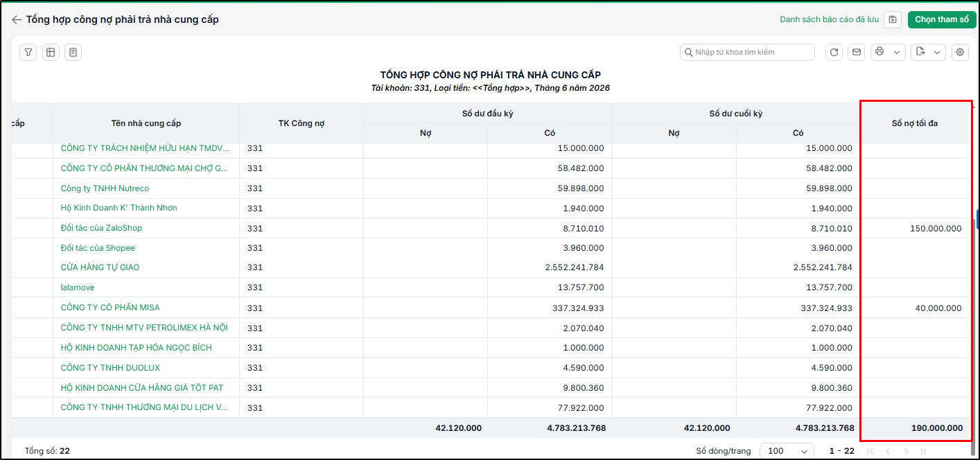
Task: Go to last page arrow
Action: 923,451
